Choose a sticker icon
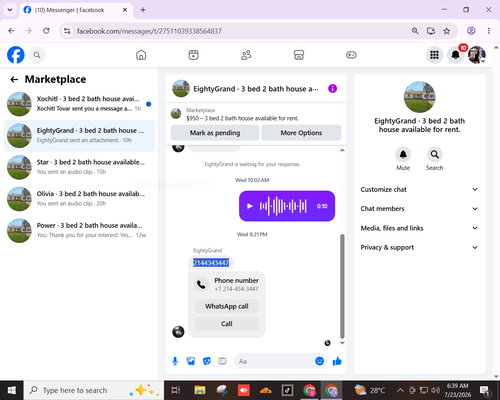 207,361
